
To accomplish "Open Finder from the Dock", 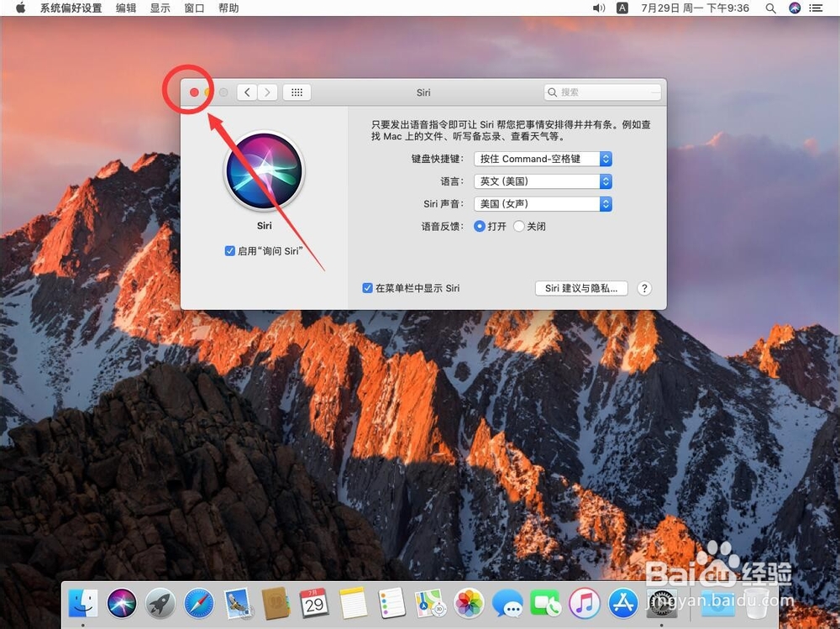I will point(83,603).
